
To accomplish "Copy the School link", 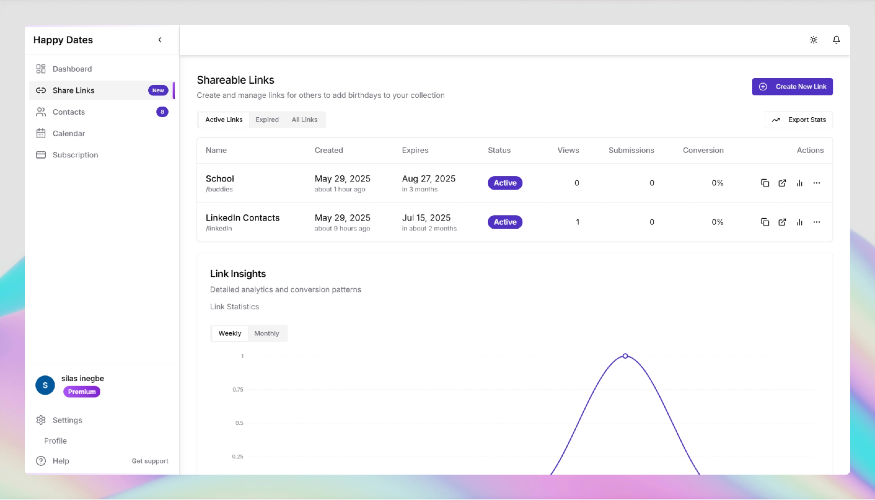I will point(765,183).
